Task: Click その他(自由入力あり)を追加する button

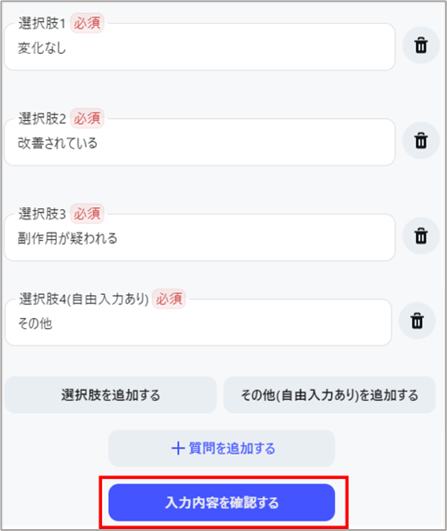Action: pos(329,395)
